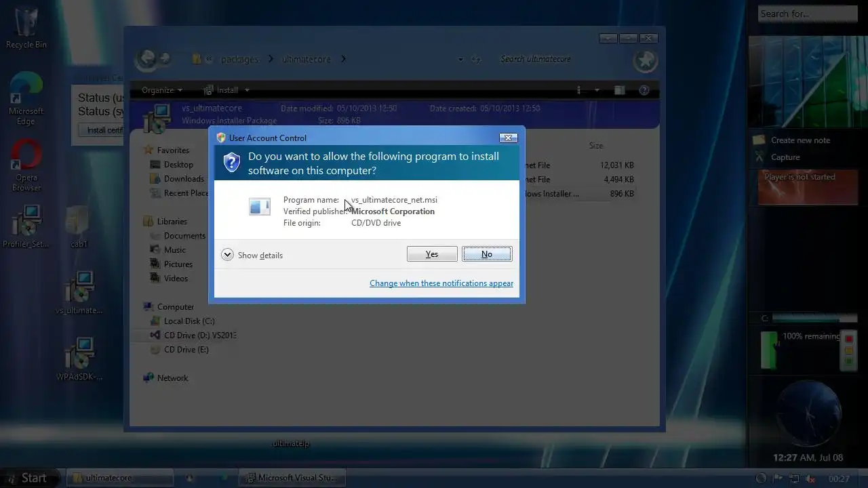The image size is (868, 488).
Task: Click the chevron after packages in address bar
Action: tap(270, 59)
